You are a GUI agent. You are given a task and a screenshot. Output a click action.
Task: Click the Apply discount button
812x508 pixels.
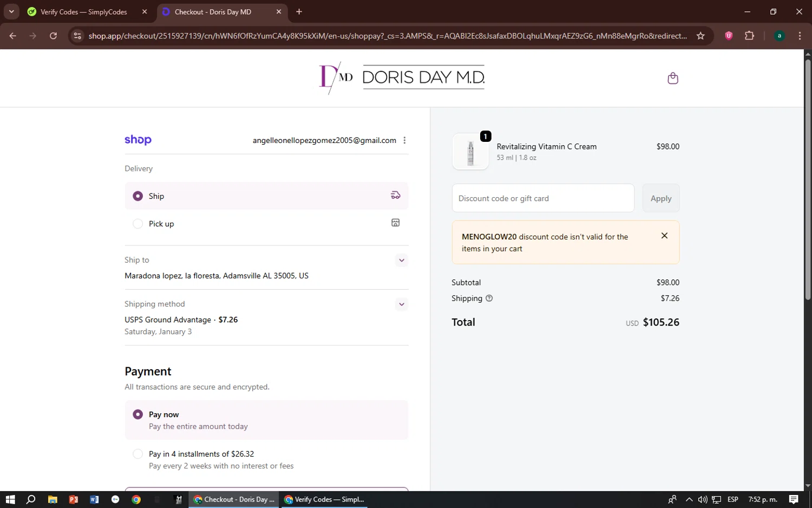point(661,198)
